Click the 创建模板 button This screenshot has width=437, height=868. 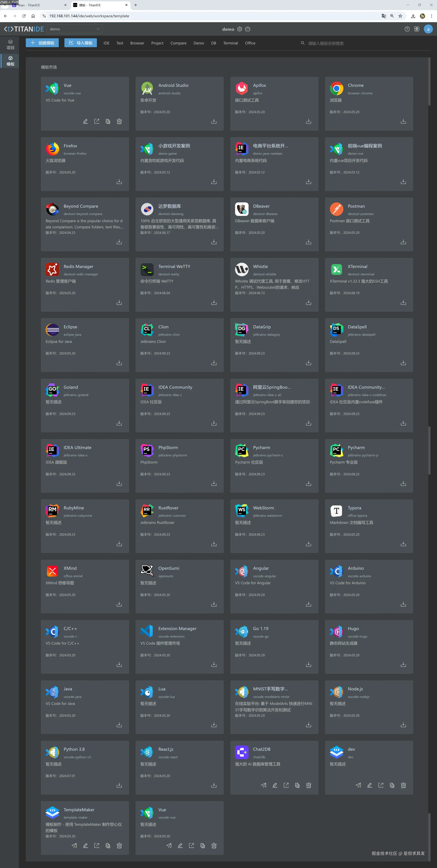pyautogui.click(x=42, y=43)
